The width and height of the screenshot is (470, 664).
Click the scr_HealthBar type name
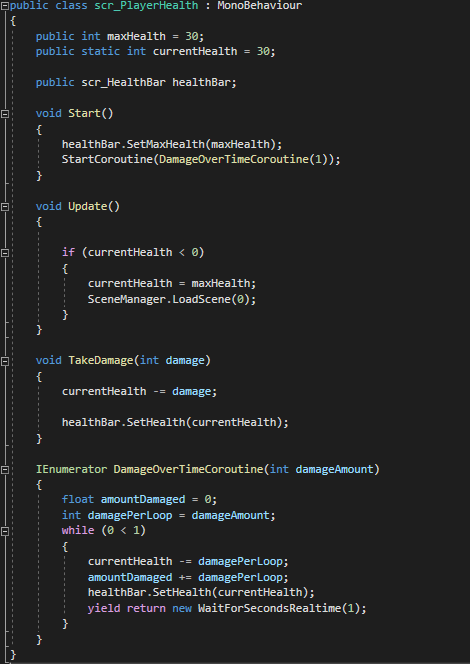coord(124,82)
